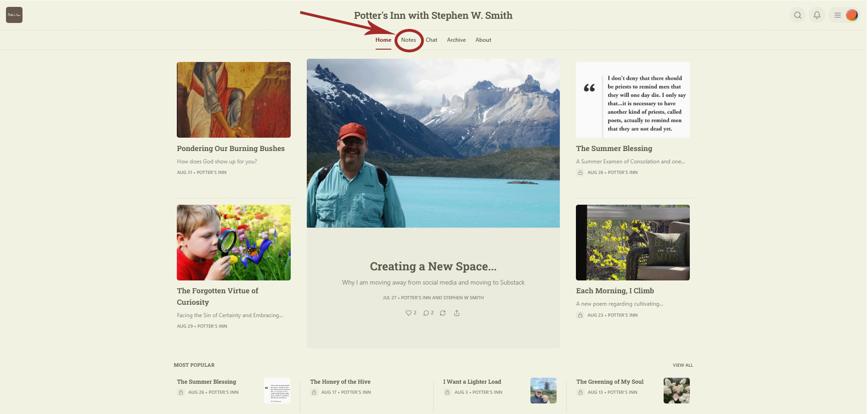Click View All in Most Popular
The image size is (868, 414).
683,365
